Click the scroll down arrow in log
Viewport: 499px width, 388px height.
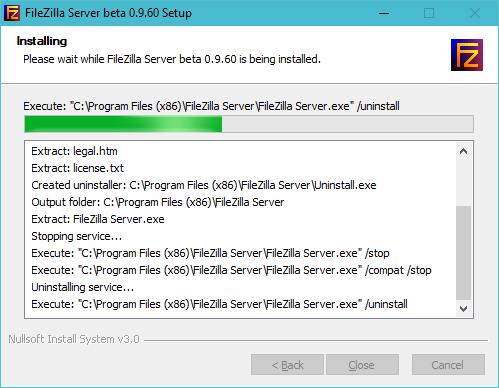[x=463, y=309]
